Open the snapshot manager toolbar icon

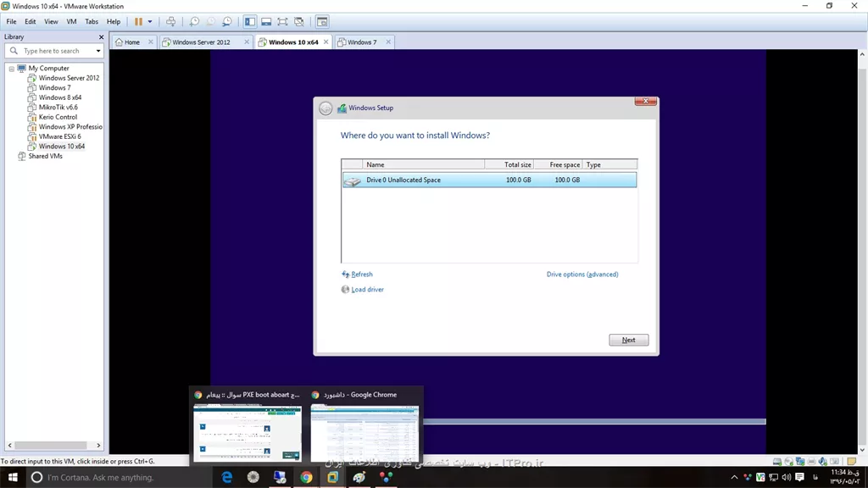(227, 21)
